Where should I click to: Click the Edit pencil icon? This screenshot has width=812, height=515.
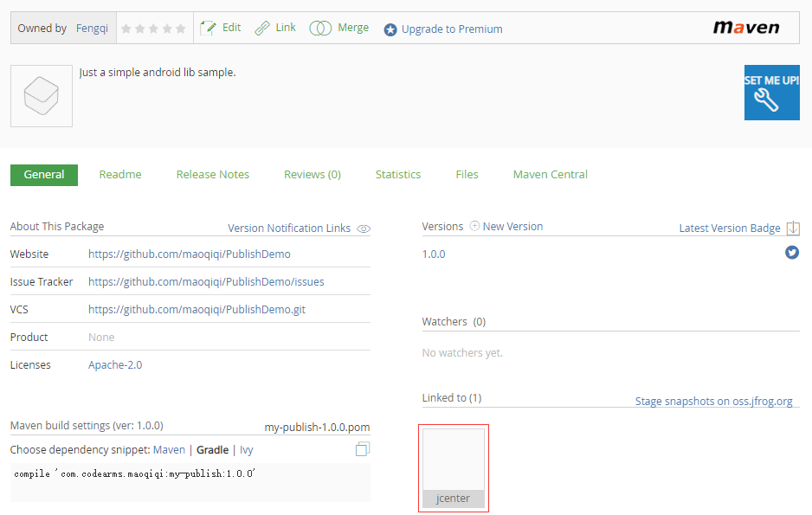(208, 28)
